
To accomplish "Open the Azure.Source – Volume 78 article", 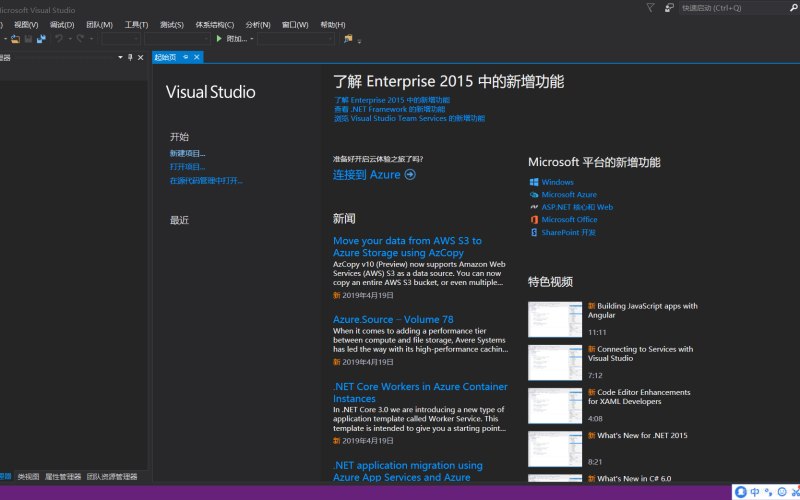I will click(x=393, y=319).
